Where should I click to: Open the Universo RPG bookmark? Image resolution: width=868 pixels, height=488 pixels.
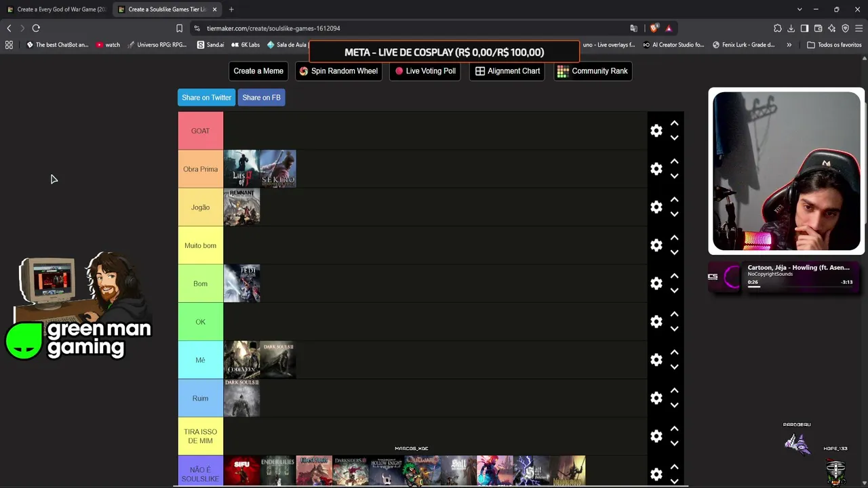pos(157,45)
